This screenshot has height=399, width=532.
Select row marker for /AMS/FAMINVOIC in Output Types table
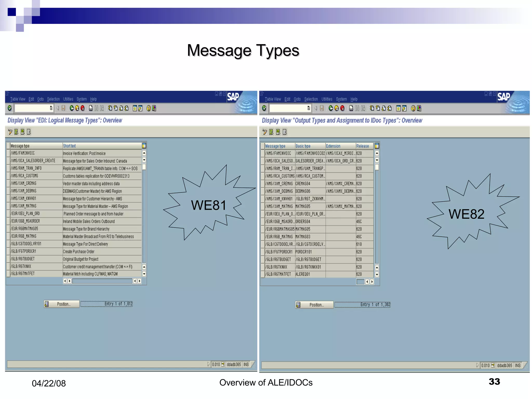point(263,153)
